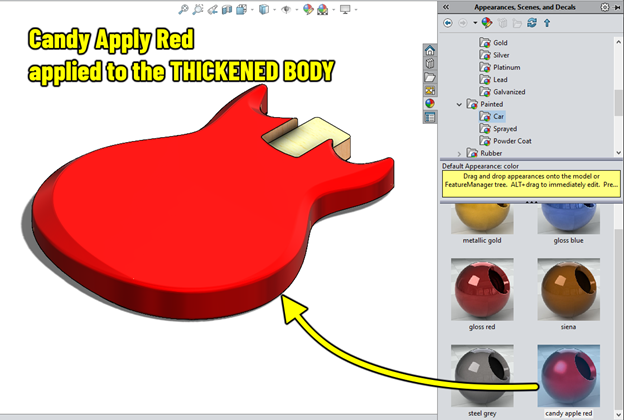
Task: Click the yellow drag and drop tip box
Action: pyautogui.click(x=531, y=184)
